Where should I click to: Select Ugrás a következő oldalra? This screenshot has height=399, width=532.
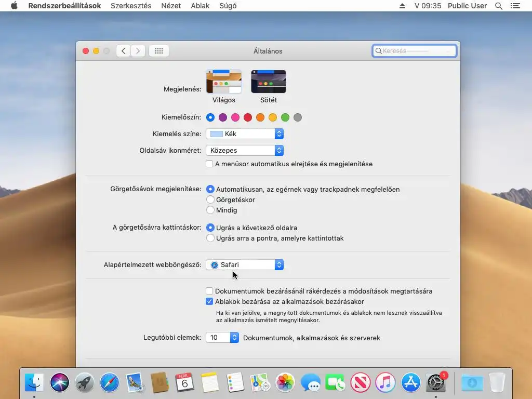point(210,228)
